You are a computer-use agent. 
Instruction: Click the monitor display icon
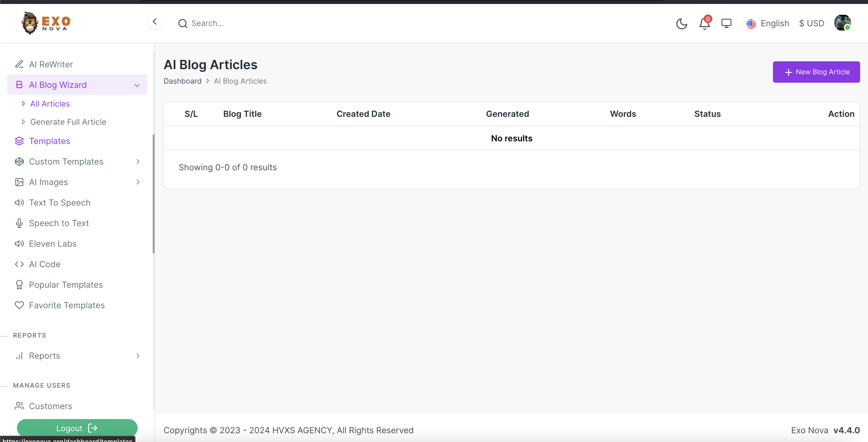[x=726, y=23]
